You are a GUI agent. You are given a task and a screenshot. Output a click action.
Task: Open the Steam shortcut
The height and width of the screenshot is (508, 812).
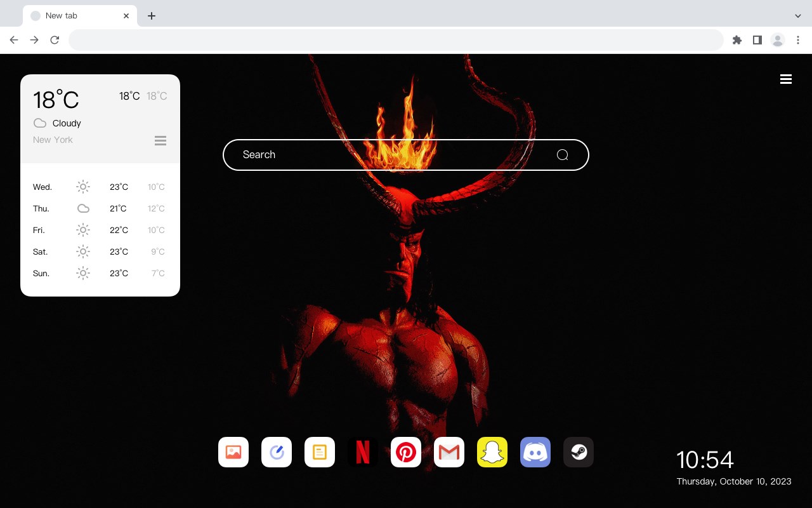pos(579,452)
